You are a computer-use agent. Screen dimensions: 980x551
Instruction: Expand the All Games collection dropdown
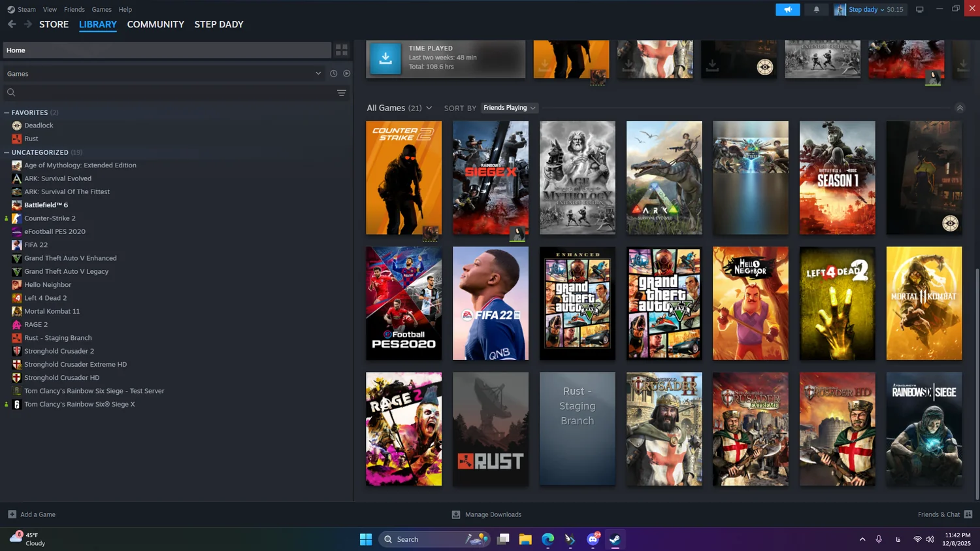[x=429, y=108]
